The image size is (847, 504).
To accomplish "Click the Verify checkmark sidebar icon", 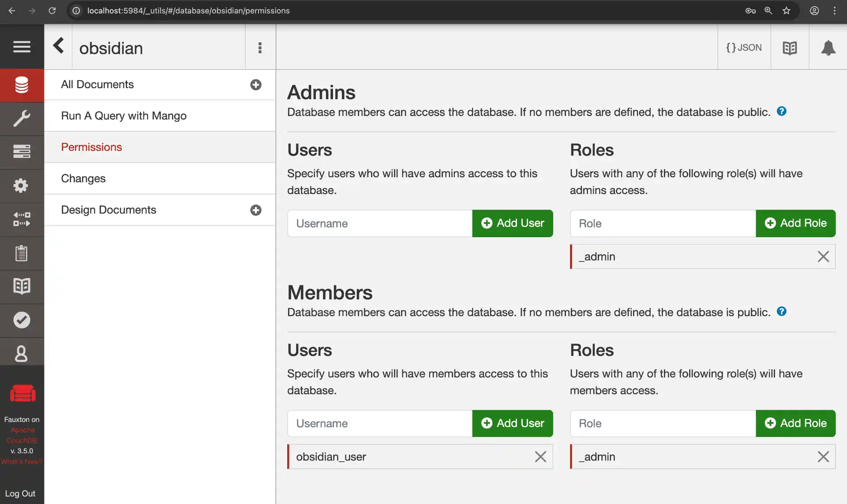I will (x=22, y=320).
